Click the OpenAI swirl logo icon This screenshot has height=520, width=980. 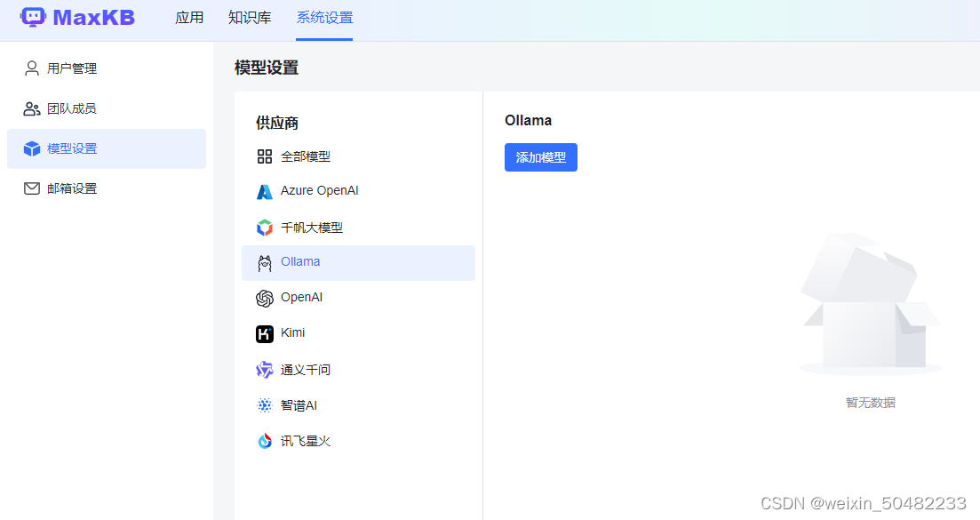(265, 299)
